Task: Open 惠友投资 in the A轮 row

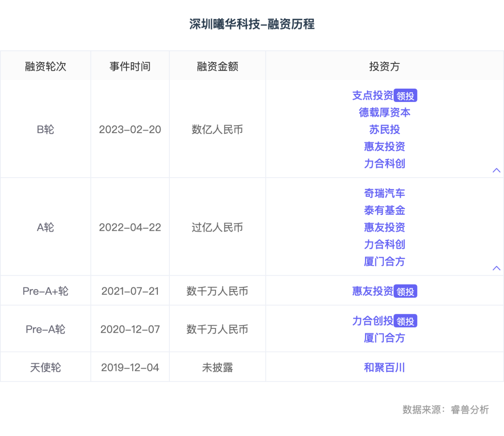Action: click(x=385, y=227)
